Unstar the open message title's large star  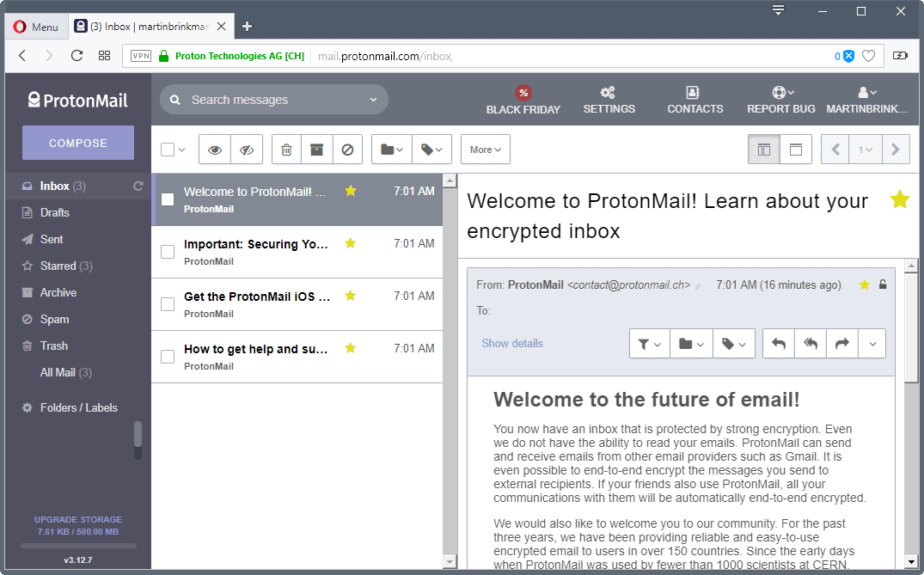pos(900,199)
